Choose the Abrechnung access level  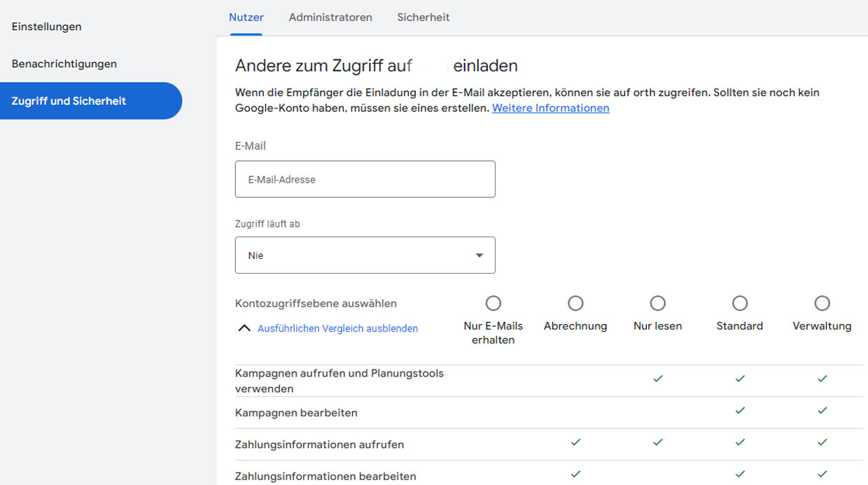point(575,303)
